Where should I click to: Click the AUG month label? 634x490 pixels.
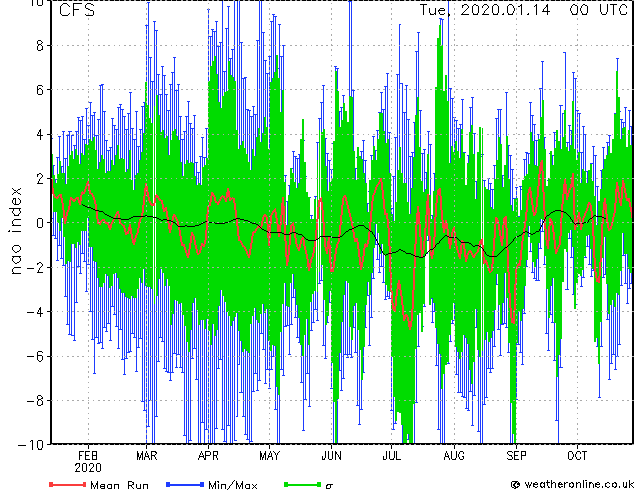tap(454, 456)
